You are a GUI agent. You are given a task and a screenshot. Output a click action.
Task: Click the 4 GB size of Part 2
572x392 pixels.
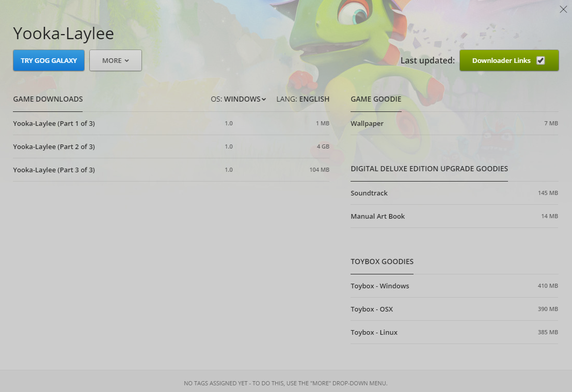click(x=323, y=146)
